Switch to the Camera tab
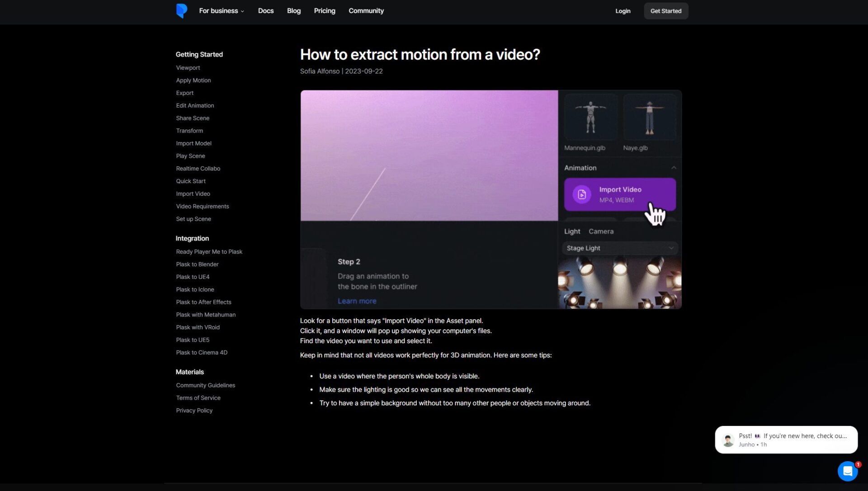868x491 pixels. click(x=601, y=231)
